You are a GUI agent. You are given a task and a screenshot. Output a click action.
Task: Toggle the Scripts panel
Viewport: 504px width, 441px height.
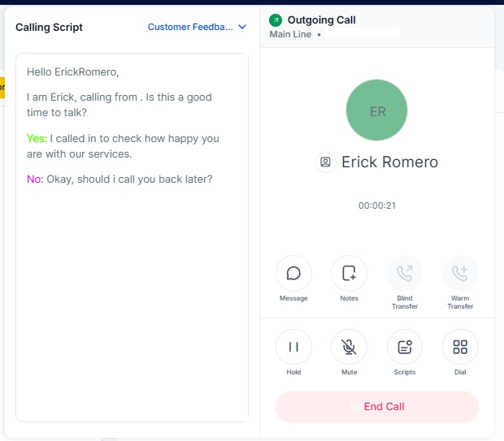(x=404, y=347)
